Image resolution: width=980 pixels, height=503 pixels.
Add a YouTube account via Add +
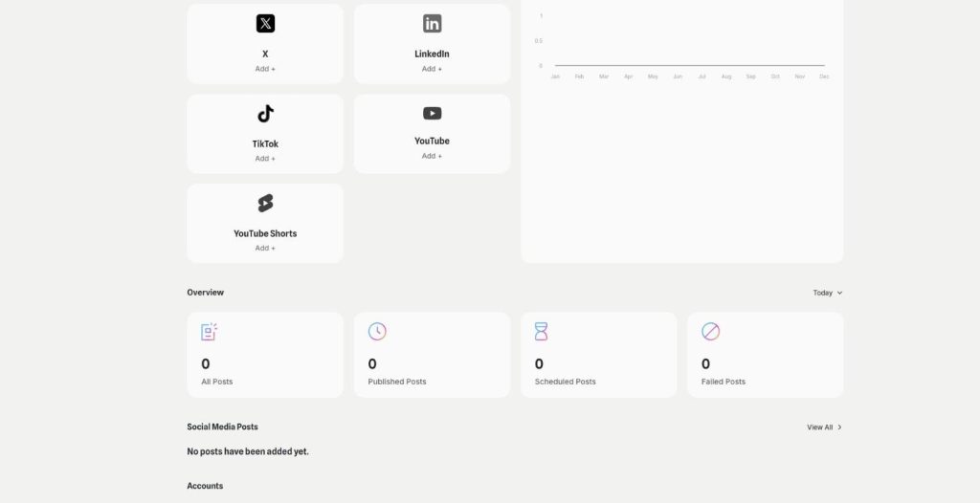pyautogui.click(x=432, y=156)
